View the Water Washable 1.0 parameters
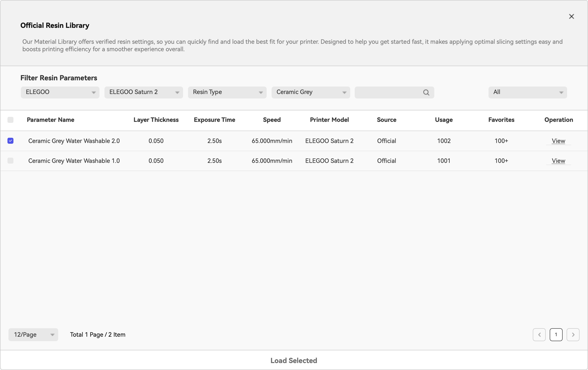 tap(558, 161)
